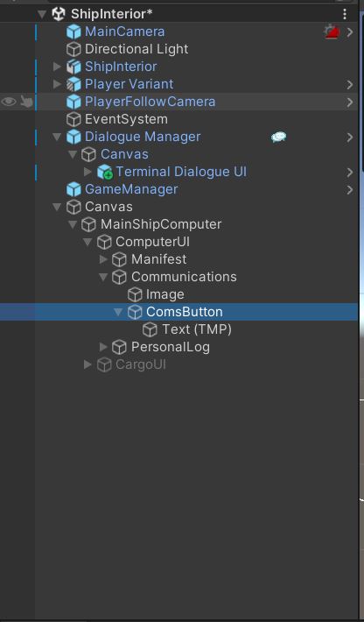Click the GameManager cube icon

(x=73, y=189)
